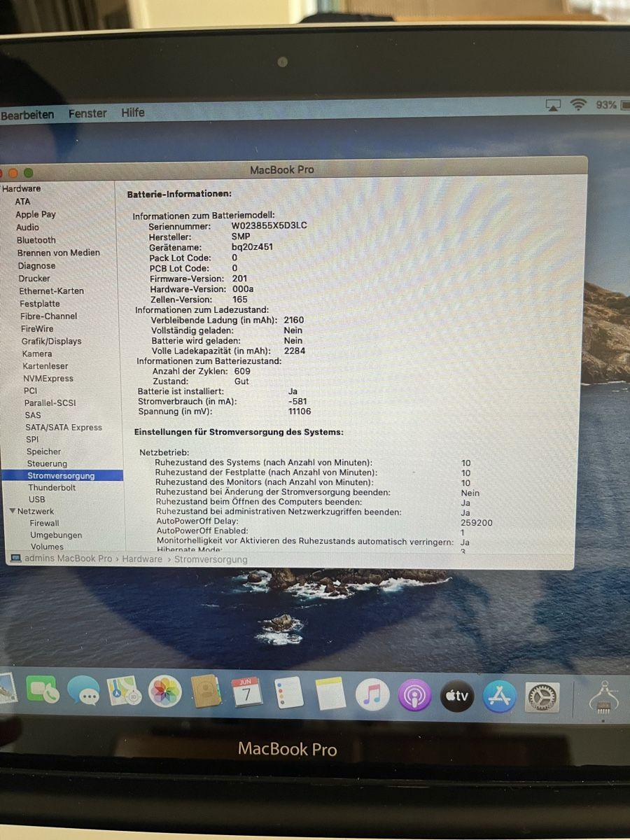Select FireWire in sidebar
630x840 pixels.
pyautogui.click(x=37, y=329)
